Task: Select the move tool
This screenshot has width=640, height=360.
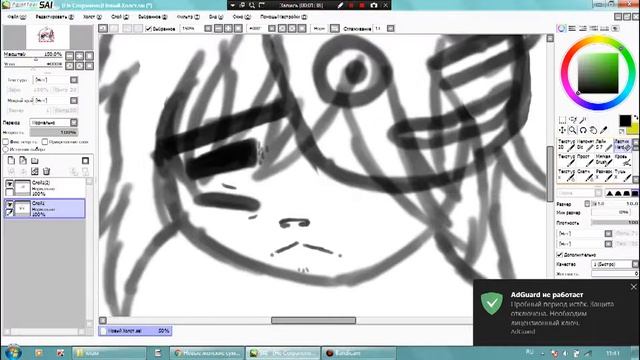Action: 562,130
